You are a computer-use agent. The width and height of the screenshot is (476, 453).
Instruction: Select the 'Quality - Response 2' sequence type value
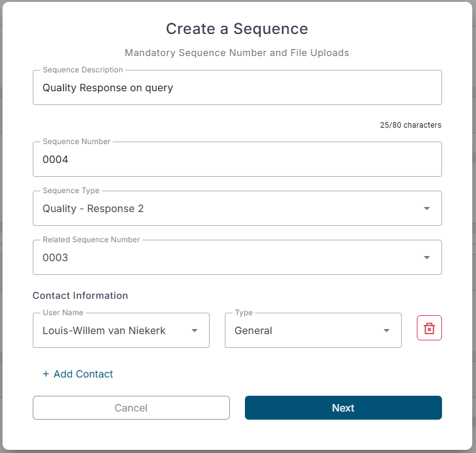pos(93,208)
